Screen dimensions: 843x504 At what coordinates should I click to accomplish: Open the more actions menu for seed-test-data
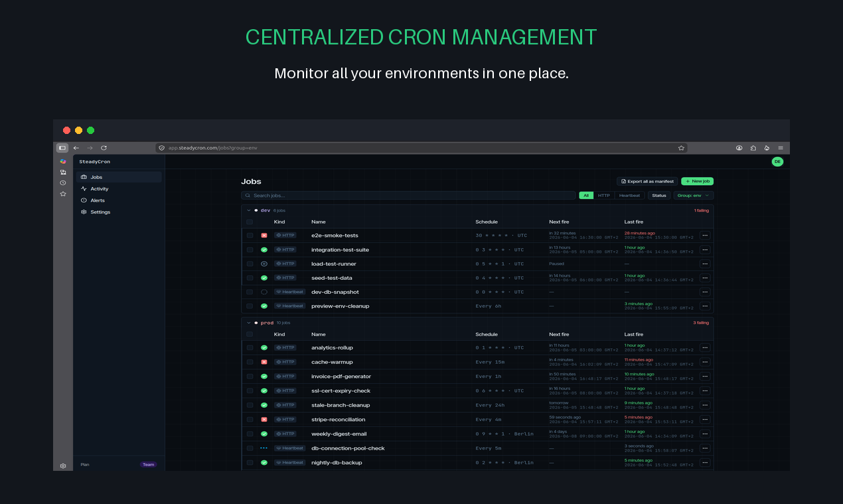705,278
